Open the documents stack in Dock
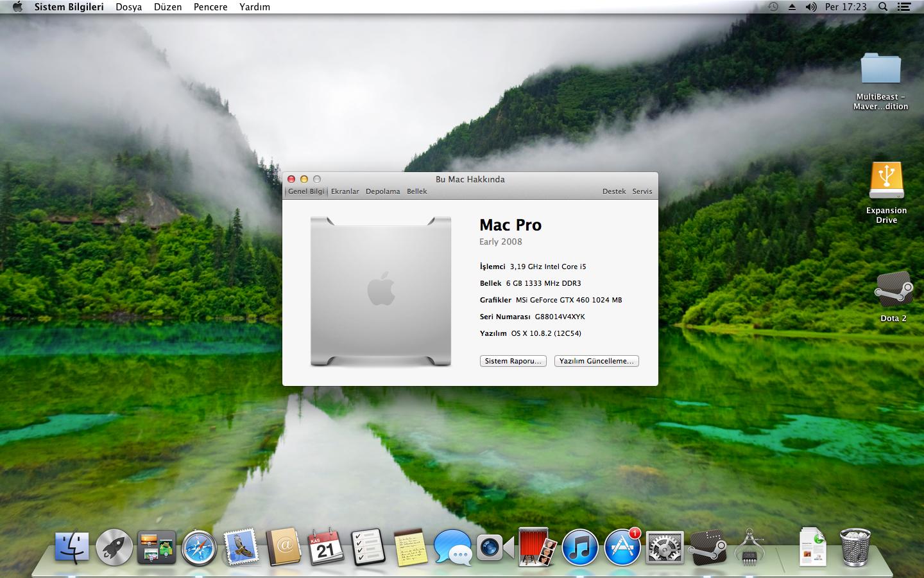The width and height of the screenshot is (924, 578). [812, 547]
